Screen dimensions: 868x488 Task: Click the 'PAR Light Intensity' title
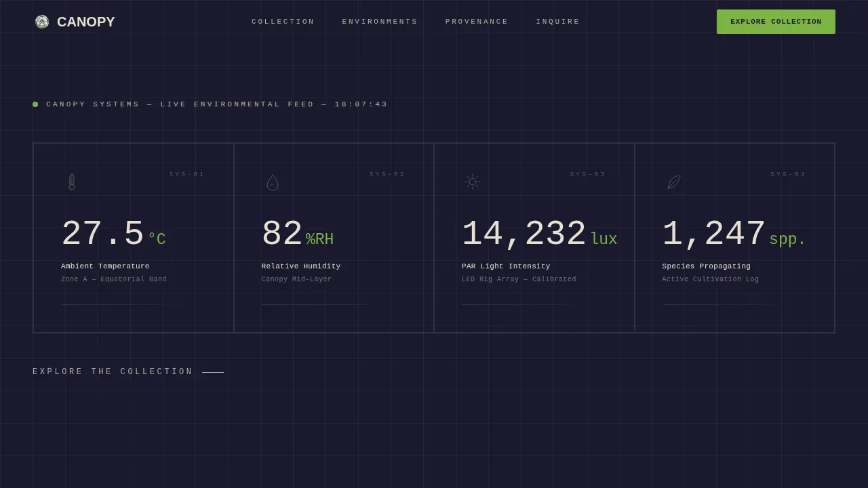(506, 266)
